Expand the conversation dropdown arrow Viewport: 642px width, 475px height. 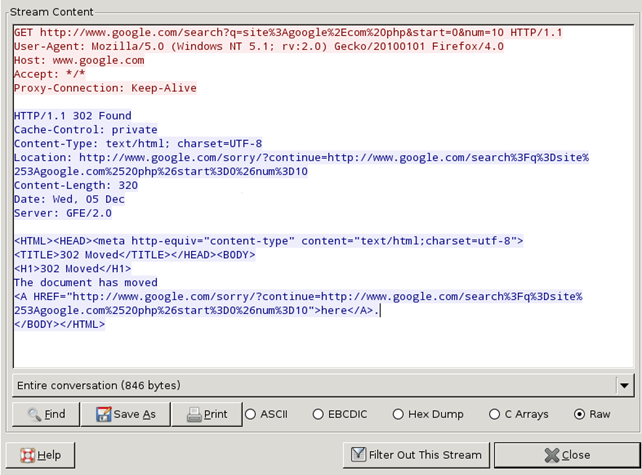(624, 385)
